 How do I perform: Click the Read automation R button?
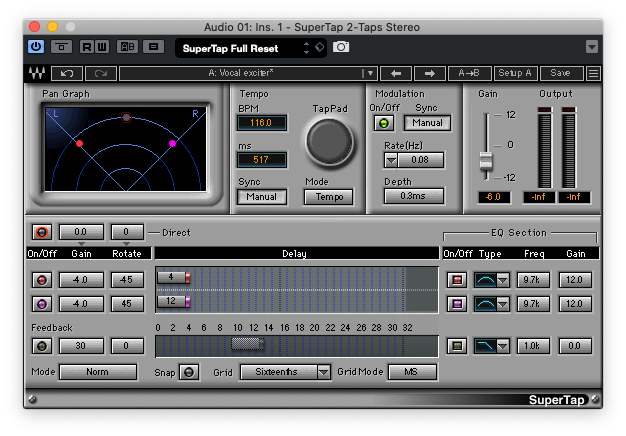click(86, 47)
